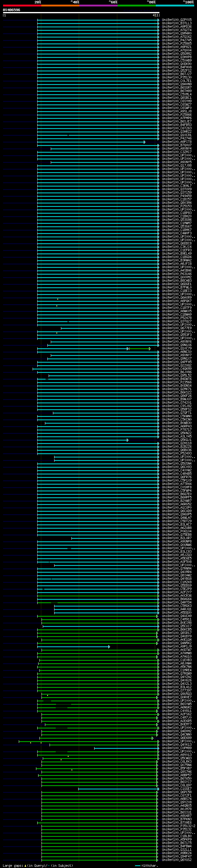Select hit UniRef100_Q8SBC1
The width and height of the screenshot is (197, 868).
(177, 98)
